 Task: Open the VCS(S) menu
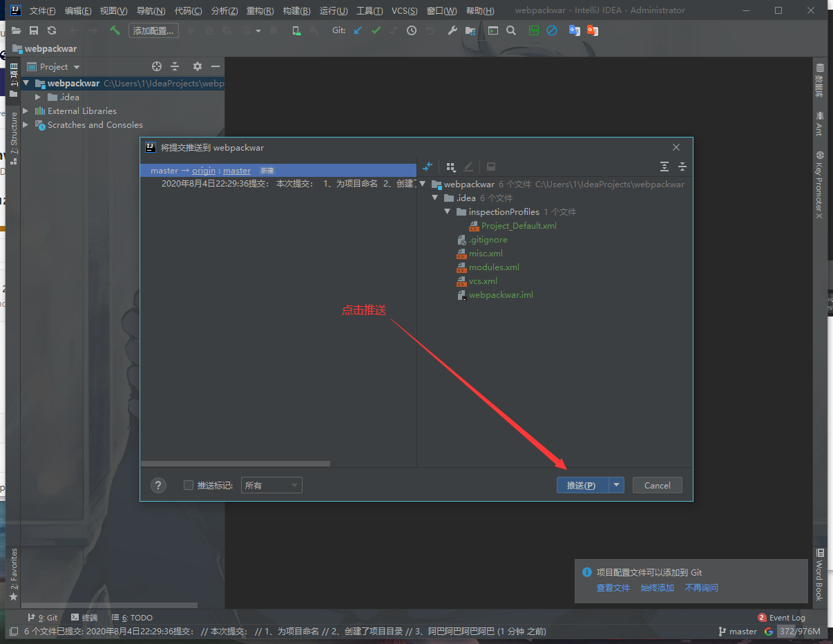tap(404, 10)
